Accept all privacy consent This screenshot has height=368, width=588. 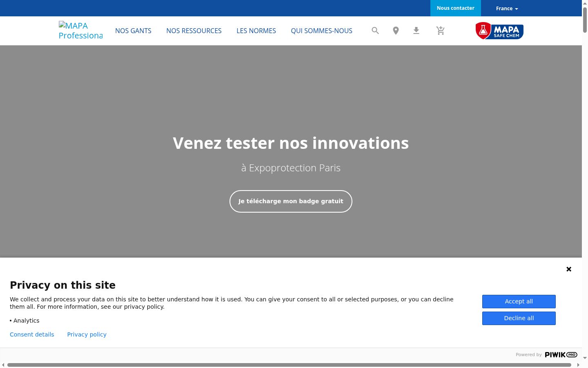[x=519, y=301]
